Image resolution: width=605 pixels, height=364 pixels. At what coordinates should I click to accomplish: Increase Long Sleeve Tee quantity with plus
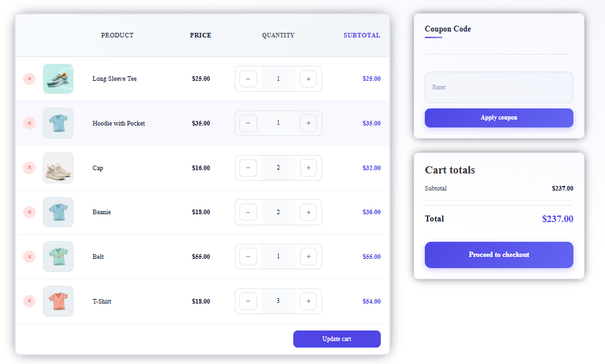tap(308, 79)
